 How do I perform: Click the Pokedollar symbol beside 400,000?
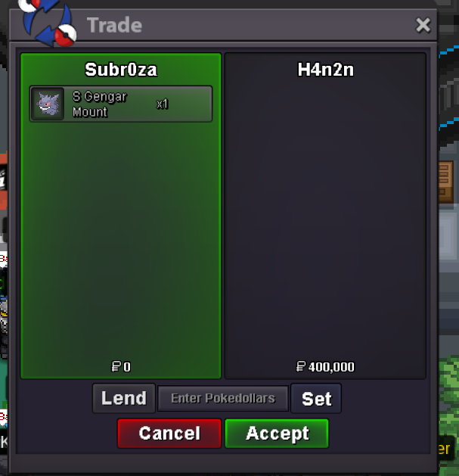pyautogui.click(x=300, y=367)
